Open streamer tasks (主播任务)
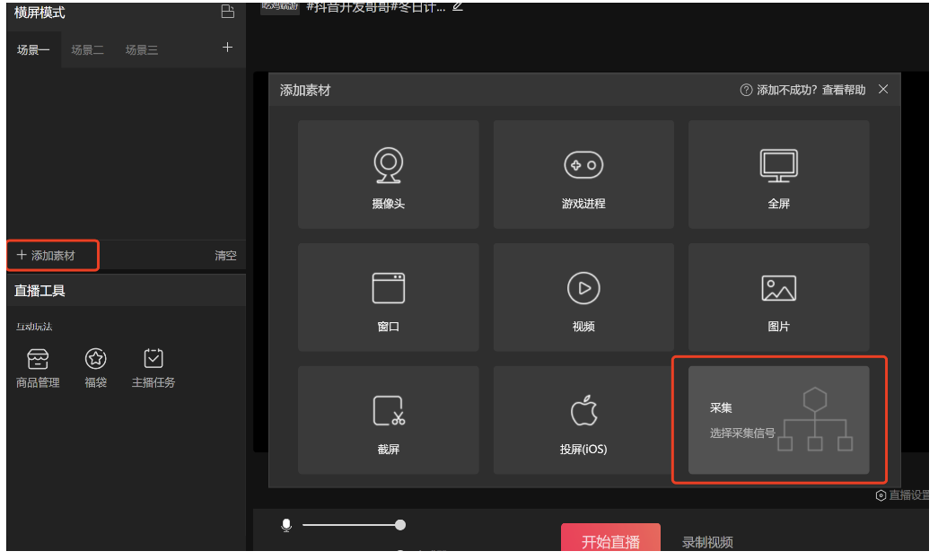 pyautogui.click(x=153, y=369)
